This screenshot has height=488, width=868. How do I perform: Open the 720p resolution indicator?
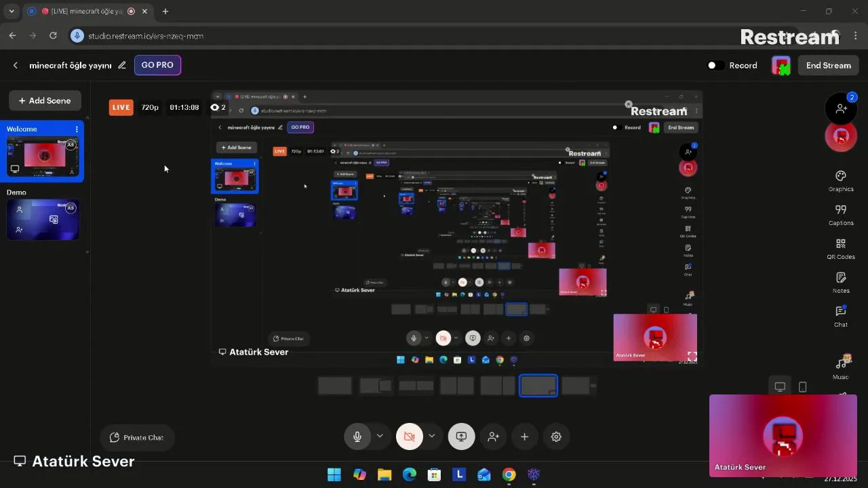150,107
